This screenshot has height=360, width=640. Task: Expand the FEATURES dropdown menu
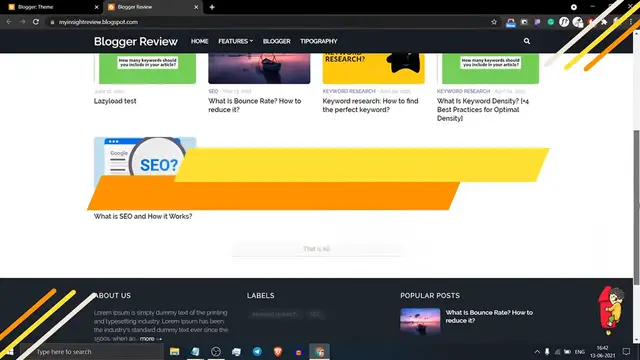pos(236,41)
